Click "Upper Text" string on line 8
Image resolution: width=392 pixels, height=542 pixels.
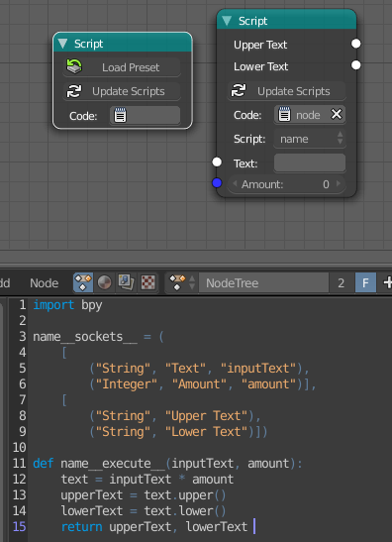click(207, 416)
